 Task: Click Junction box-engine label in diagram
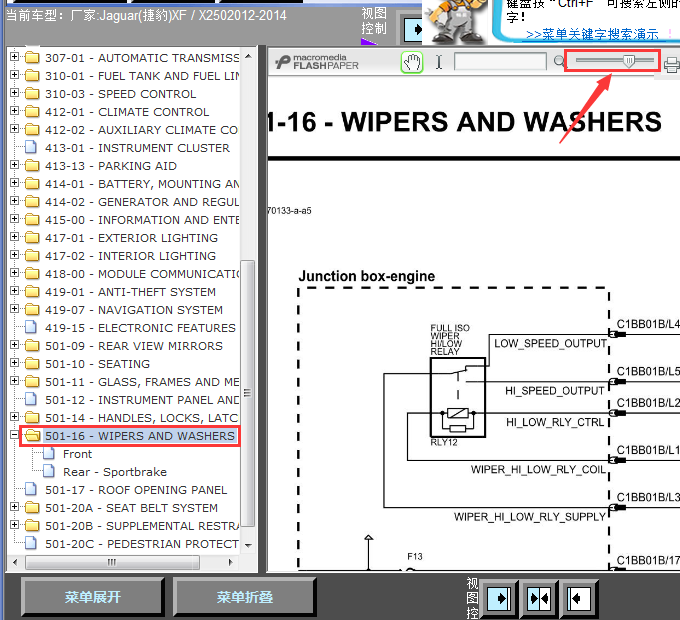tap(366, 276)
